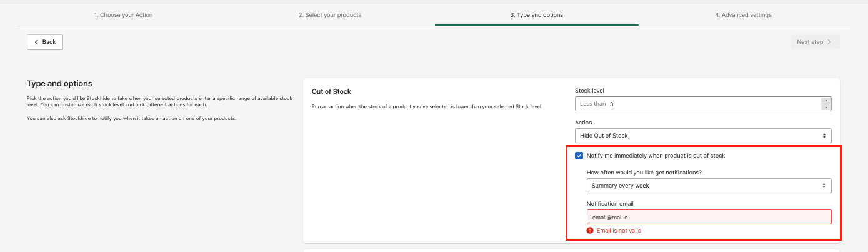
Task: Click the 'Notify me immediately' checkbox label text
Action: tap(656, 156)
